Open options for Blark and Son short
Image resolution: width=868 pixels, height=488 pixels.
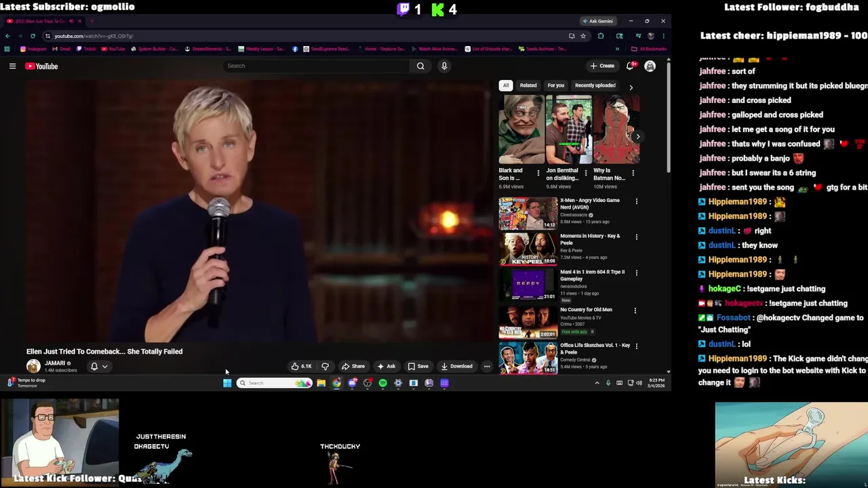(538, 174)
